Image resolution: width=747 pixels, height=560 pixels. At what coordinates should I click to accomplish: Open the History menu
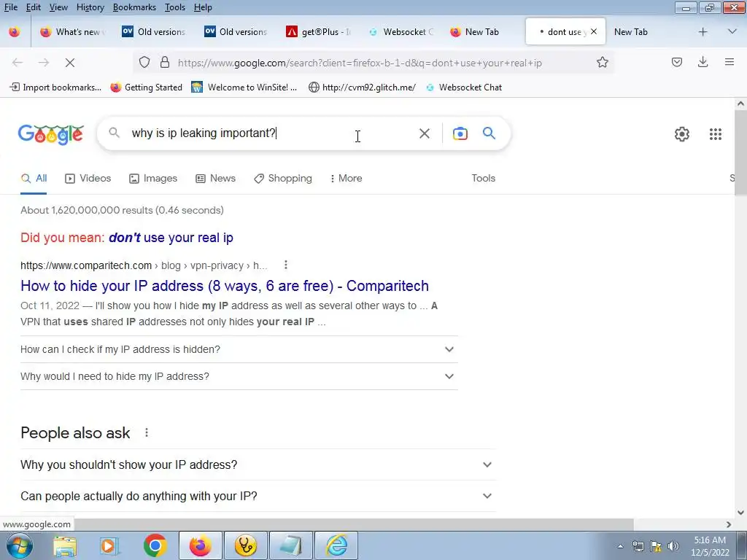point(90,7)
